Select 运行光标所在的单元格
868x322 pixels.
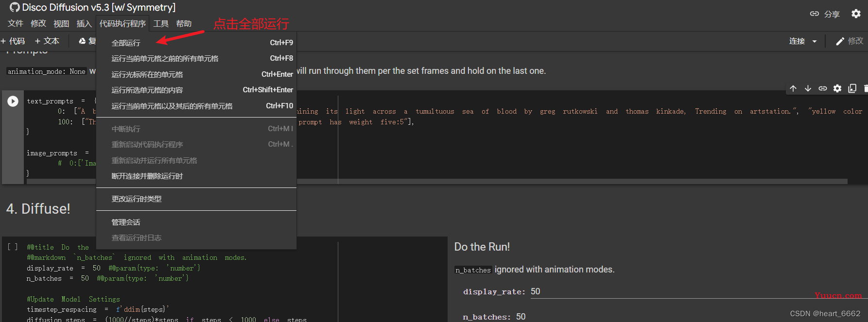196,74
